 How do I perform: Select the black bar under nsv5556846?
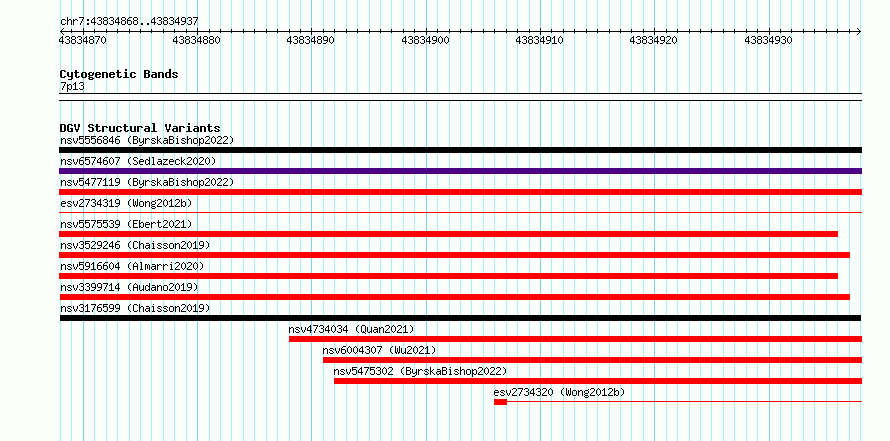pyautogui.click(x=460, y=150)
